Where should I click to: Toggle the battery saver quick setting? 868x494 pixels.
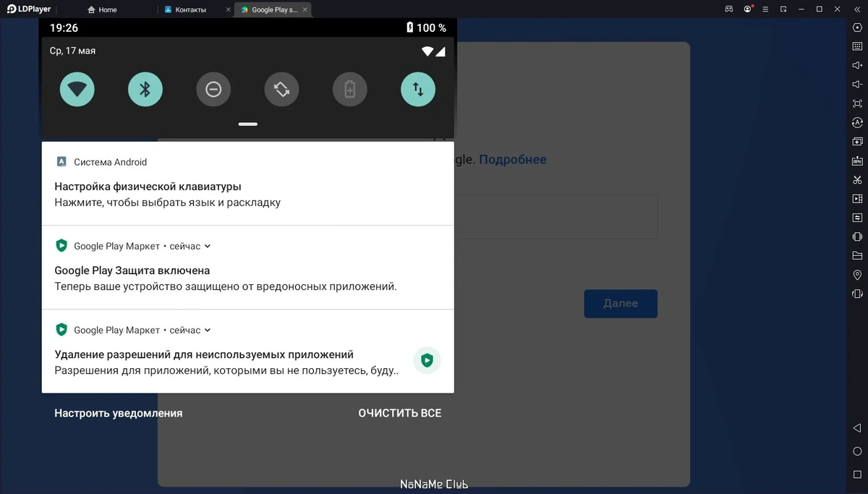(350, 90)
